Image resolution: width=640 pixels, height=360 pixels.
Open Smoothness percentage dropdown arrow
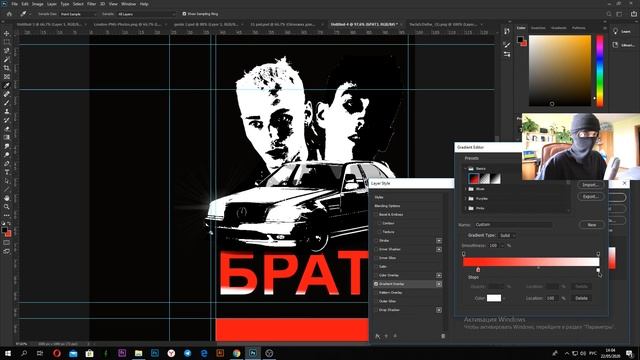click(x=502, y=246)
